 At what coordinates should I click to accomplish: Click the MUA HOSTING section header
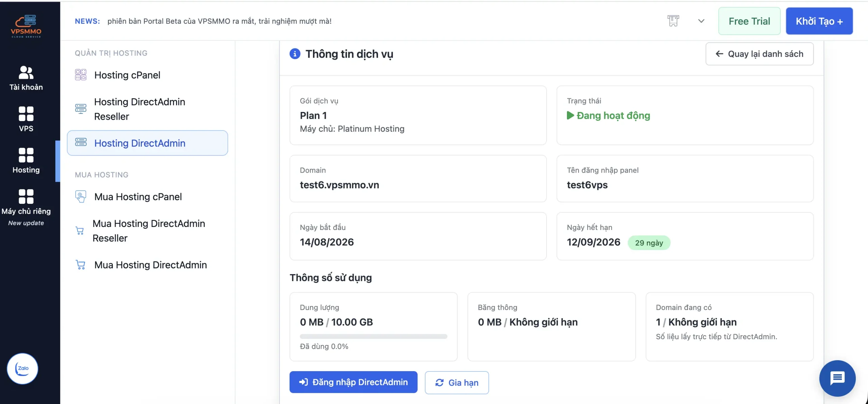101,175
